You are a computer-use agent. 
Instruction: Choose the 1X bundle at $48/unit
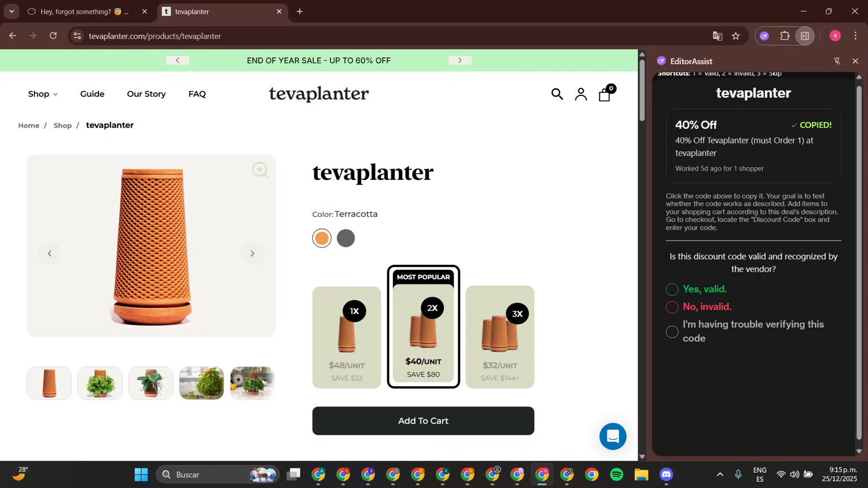347,338
